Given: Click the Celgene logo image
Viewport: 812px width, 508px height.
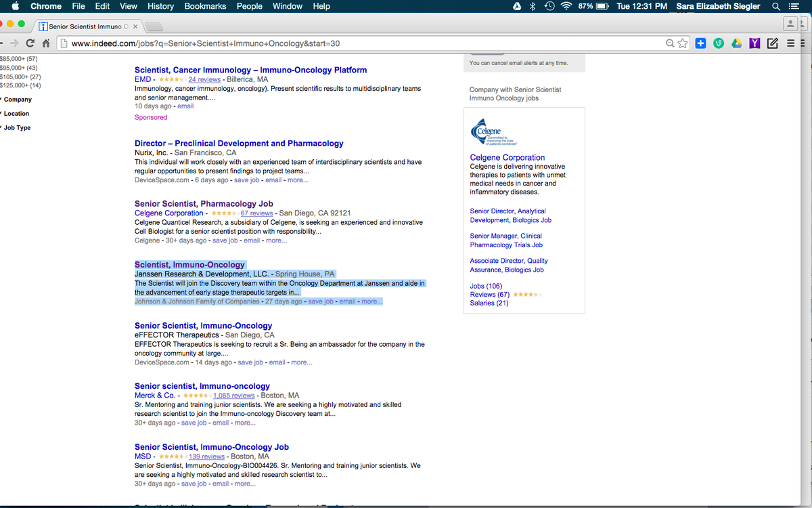Looking at the screenshot, I should [494, 133].
